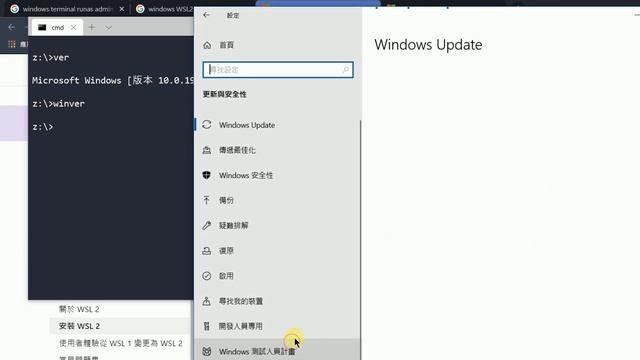Click the Windows Update refresh icon

click(207, 125)
